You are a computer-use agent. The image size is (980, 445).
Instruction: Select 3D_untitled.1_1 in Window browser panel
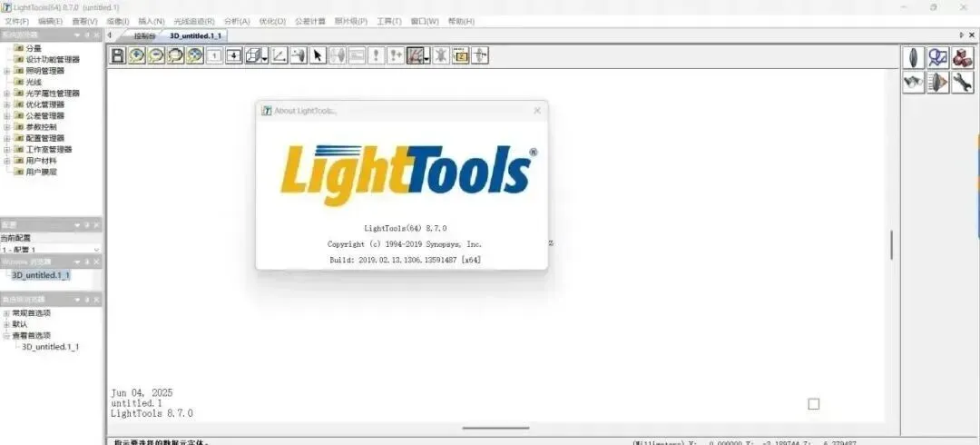41,275
